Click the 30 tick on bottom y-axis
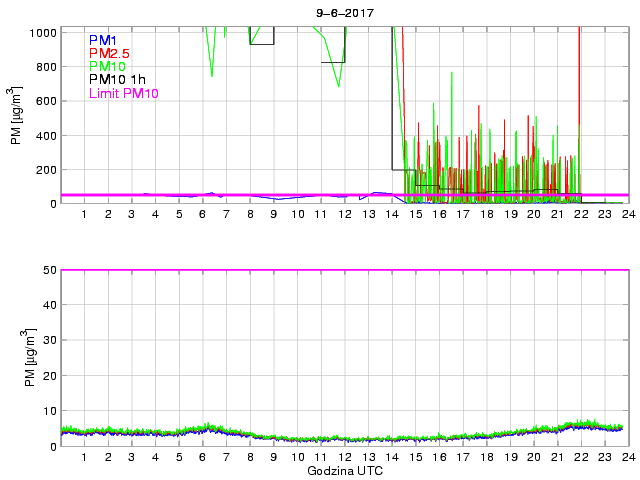The width and height of the screenshot is (640, 480). (48, 341)
